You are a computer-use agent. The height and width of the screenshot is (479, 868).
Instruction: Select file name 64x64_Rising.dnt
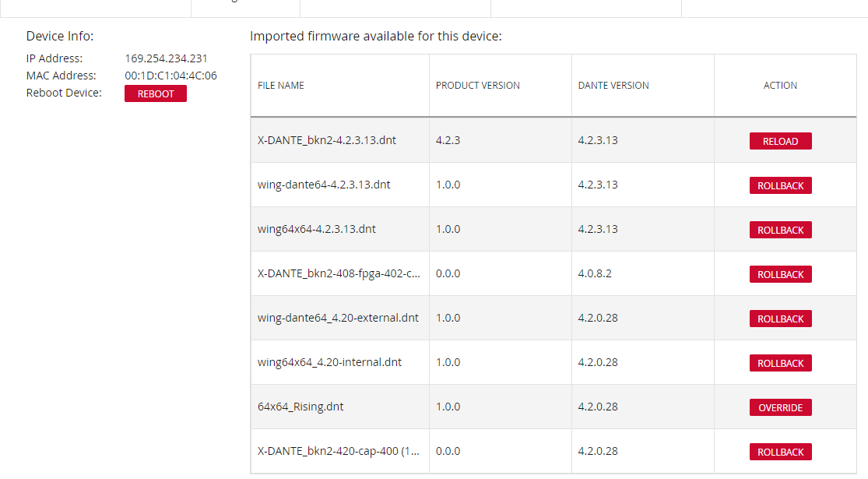[300, 407]
